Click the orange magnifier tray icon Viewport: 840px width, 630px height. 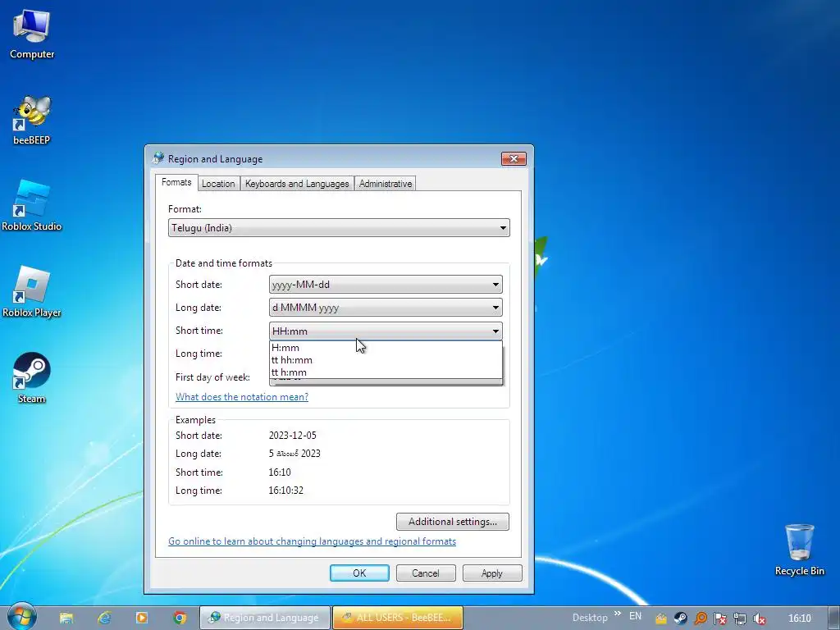coord(701,619)
